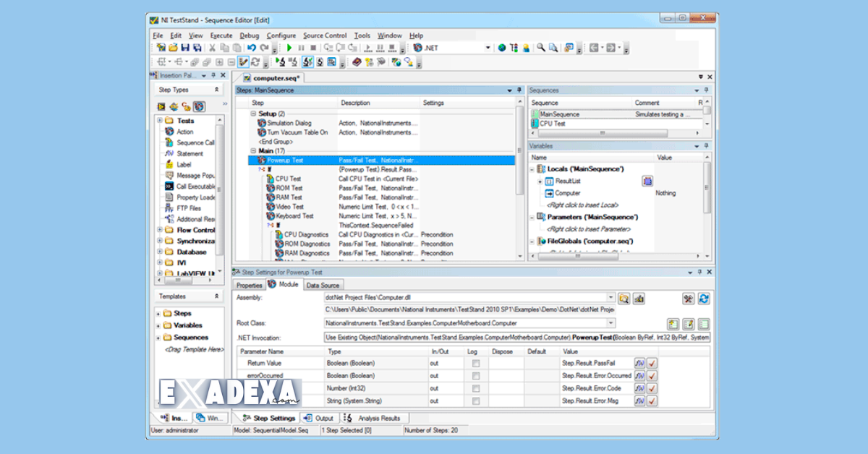
Task: Click the Undo arrow in the toolbar
Action: click(x=252, y=48)
